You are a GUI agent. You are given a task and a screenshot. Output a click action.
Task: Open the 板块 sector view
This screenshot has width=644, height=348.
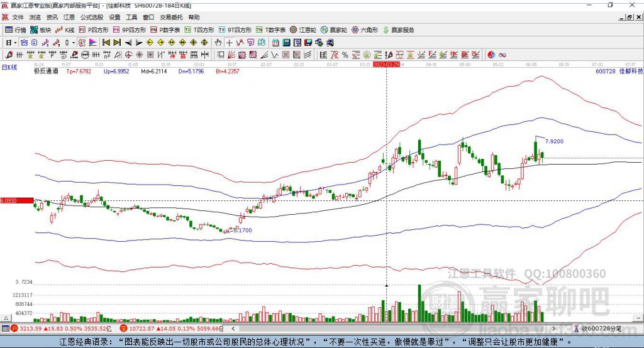[41, 30]
